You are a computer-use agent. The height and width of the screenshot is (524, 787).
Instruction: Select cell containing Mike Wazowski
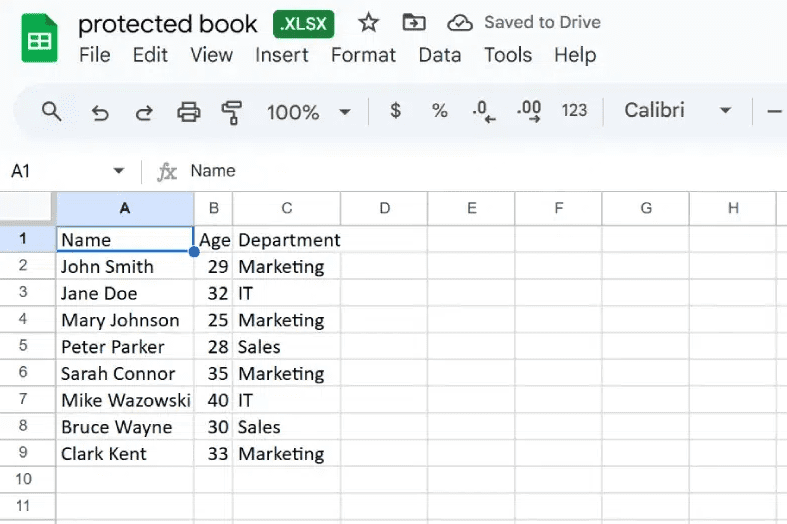click(125, 400)
